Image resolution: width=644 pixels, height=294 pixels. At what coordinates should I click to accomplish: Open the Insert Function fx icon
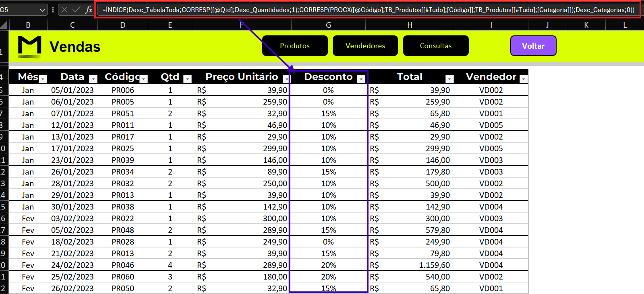[89, 10]
